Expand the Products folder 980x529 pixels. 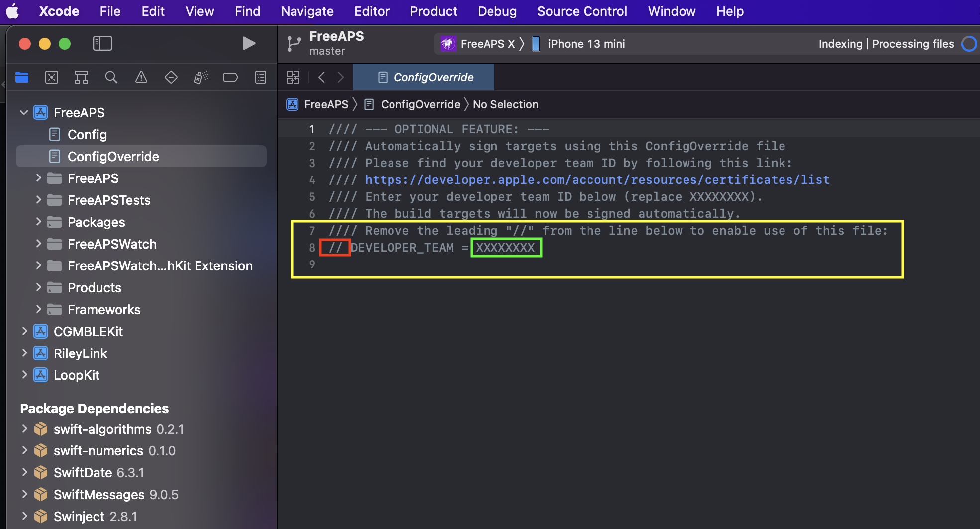click(x=38, y=287)
